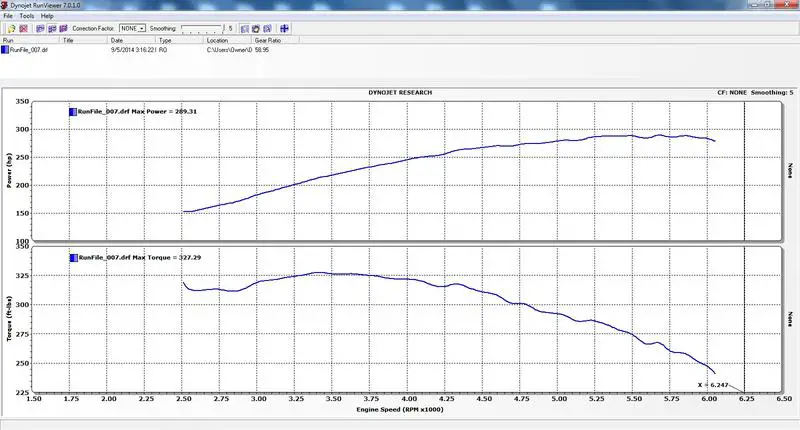The height and width of the screenshot is (430, 800).
Task: Sort by the Run column header
Action: [x=30, y=40]
